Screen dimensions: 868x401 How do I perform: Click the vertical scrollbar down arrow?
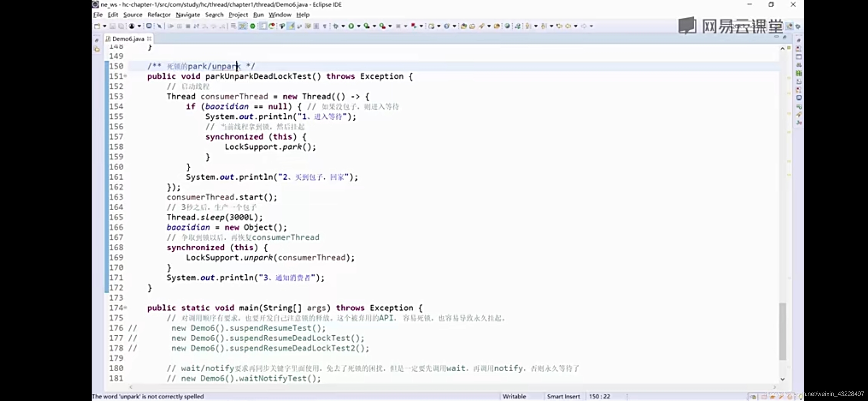(x=782, y=379)
